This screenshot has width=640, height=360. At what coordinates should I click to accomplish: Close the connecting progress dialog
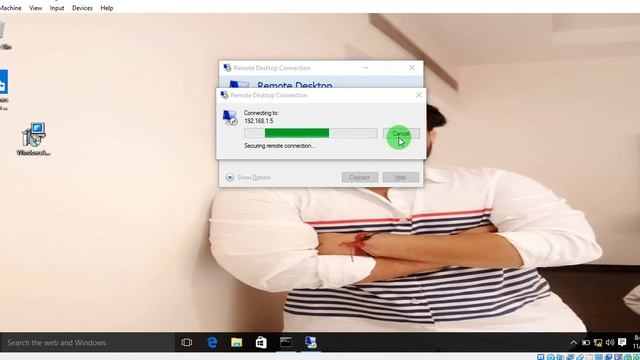coord(418,95)
